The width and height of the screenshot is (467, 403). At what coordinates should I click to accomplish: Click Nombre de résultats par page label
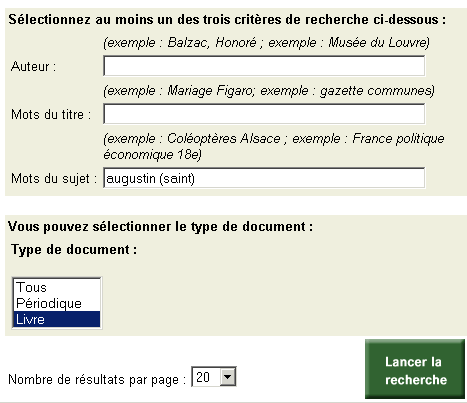(97, 379)
